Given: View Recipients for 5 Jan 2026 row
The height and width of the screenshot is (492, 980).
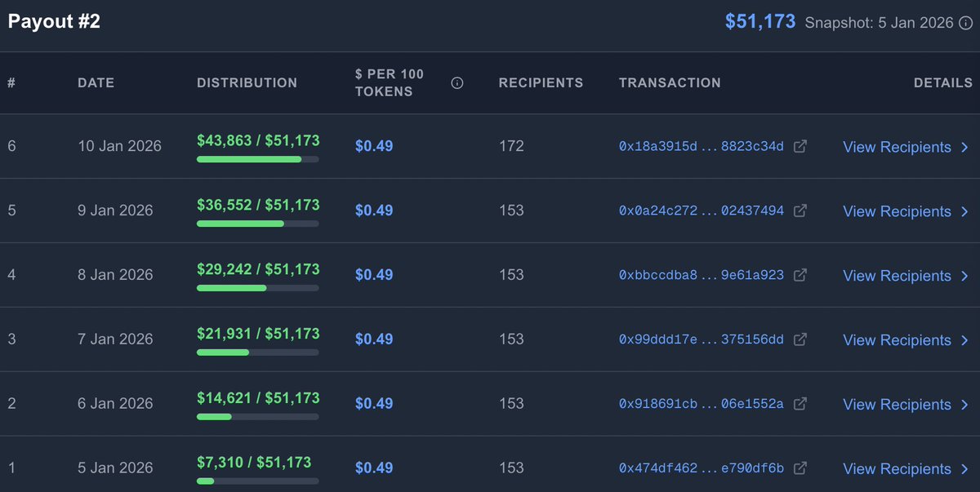Looking at the screenshot, I should click(x=906, y=469).
